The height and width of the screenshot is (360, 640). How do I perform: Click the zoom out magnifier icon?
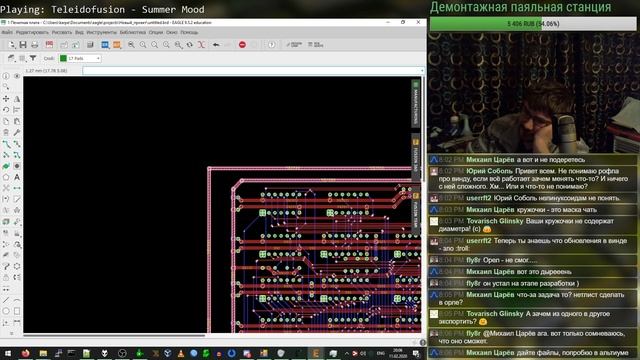tap(154, 44)
